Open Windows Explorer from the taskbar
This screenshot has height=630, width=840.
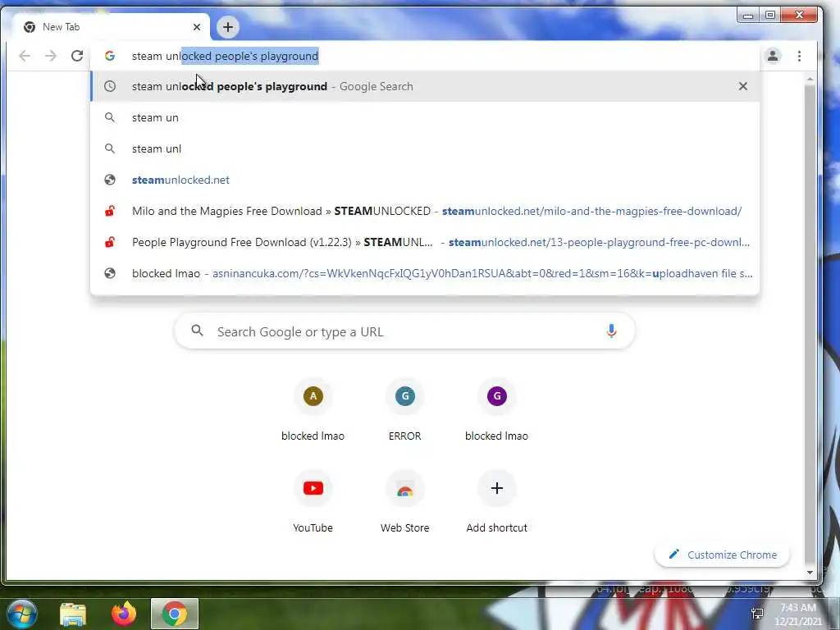click(x=73, y=614)
